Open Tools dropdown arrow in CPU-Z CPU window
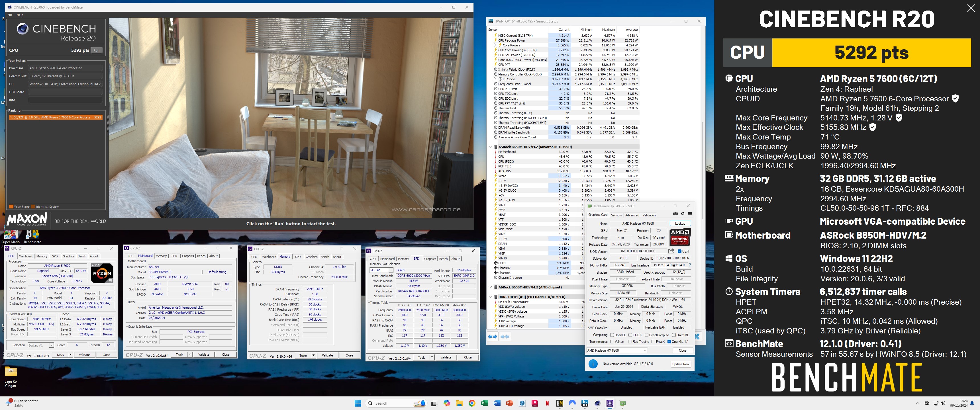The height and width of the screenshot is (410, 980). click(70, 355)
